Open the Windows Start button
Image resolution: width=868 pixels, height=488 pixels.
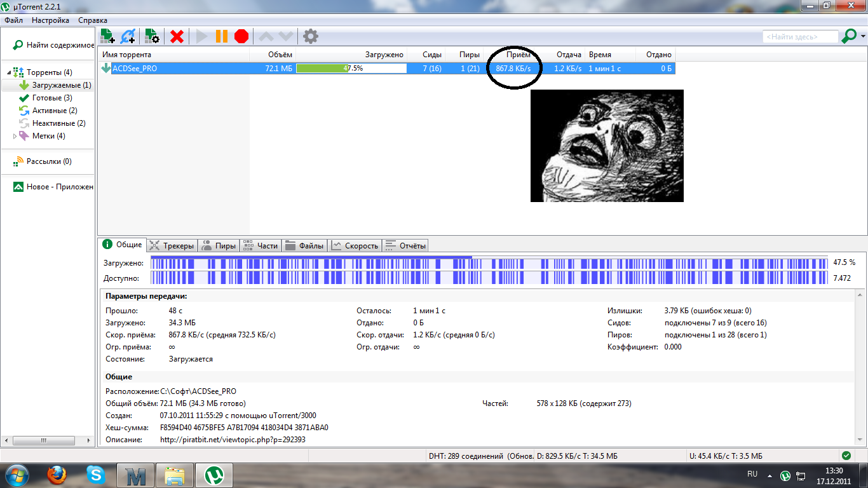17,475
